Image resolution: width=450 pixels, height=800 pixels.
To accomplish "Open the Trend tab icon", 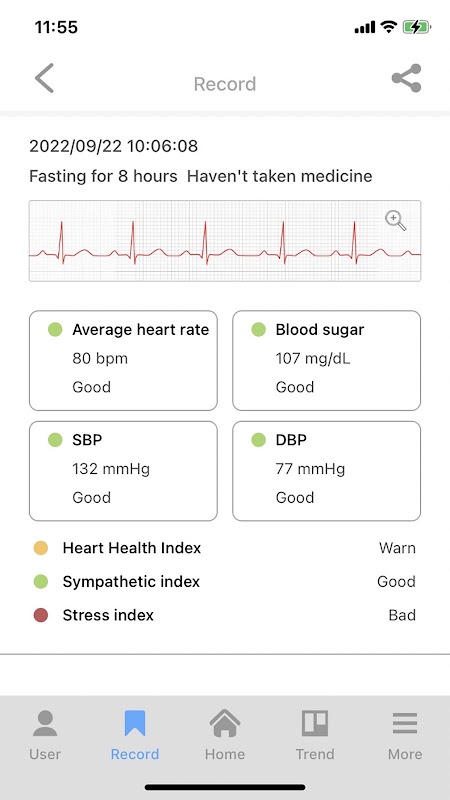I will [x=315, y=723].
